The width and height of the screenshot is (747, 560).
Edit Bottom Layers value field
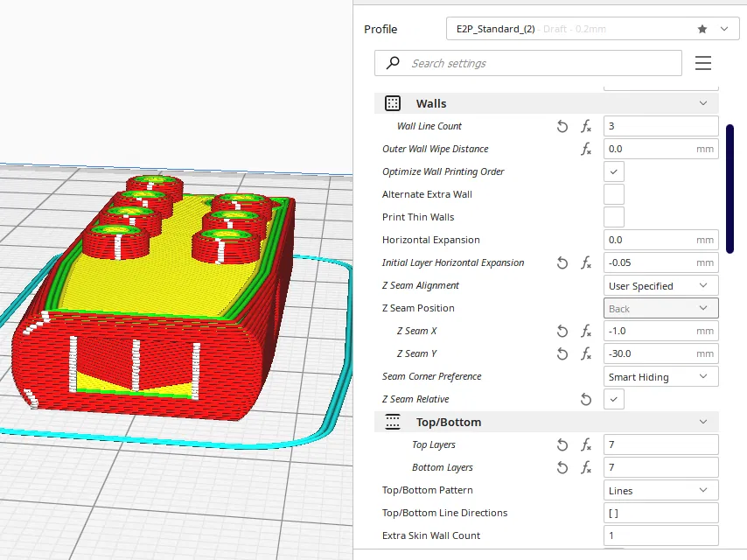pos(660,467)
